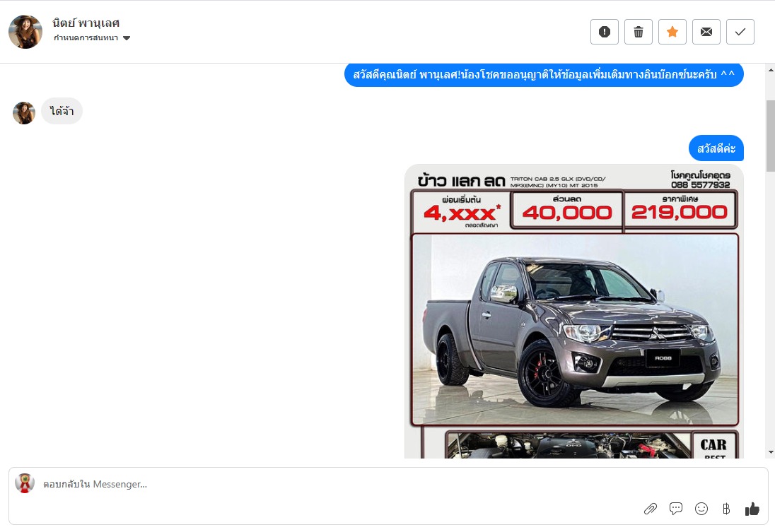Click the scrollbar down arrow
This screenshot has height=532, width=775.
[x=771, y=452]
